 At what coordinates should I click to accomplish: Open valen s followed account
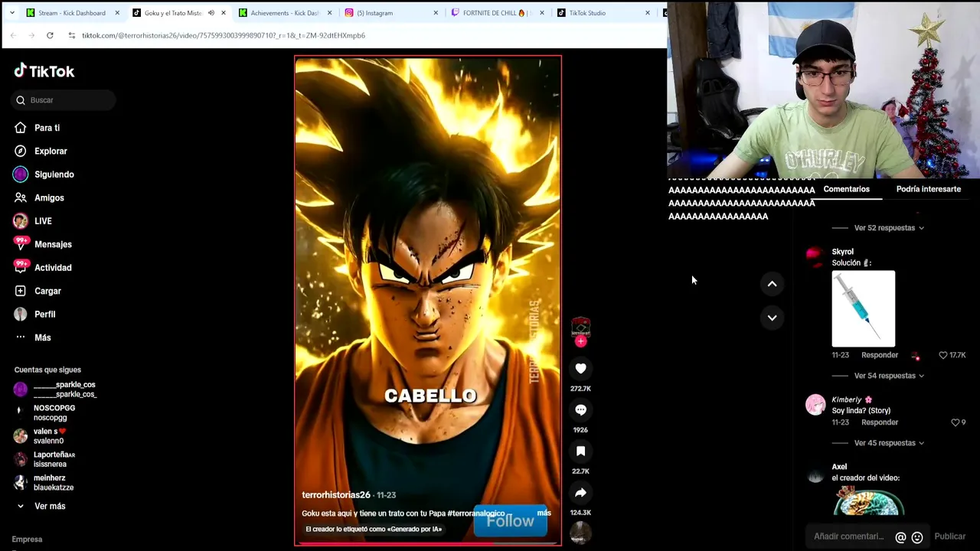click(x=47, y=436)
